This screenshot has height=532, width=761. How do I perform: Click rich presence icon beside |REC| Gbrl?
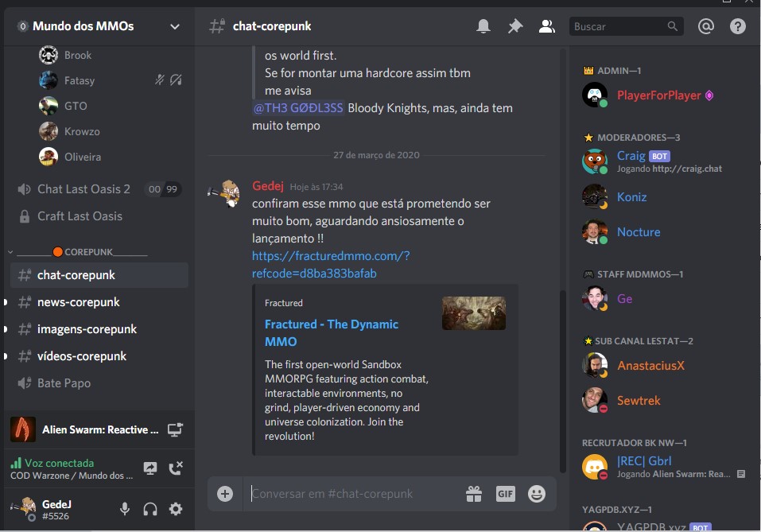(x=740, y=474)
